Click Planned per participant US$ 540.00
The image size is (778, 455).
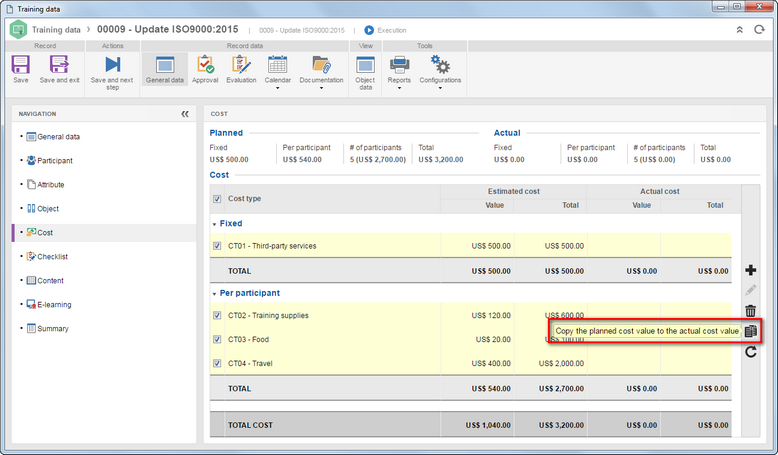[x=302, y=159]
